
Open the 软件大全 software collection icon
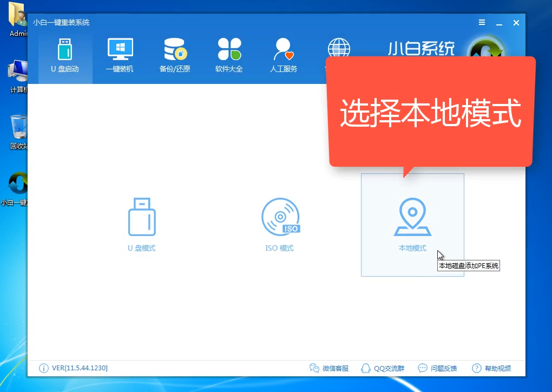click(x=228, y=50)
